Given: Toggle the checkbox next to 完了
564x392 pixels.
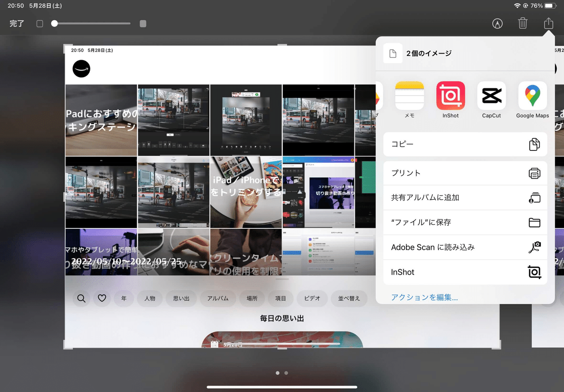Looking at the screenshot, I should pos(40,23).
